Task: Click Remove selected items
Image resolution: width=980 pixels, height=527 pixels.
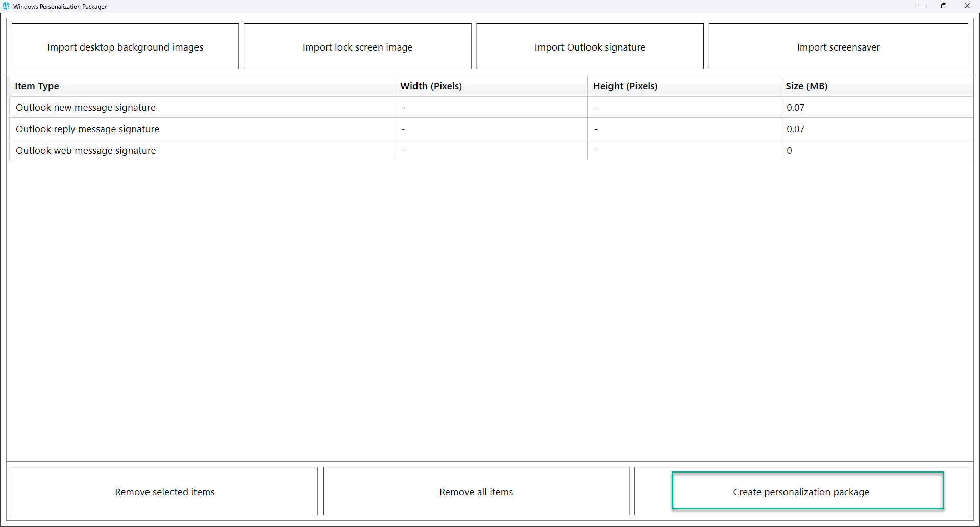Action: coord(164,491)
